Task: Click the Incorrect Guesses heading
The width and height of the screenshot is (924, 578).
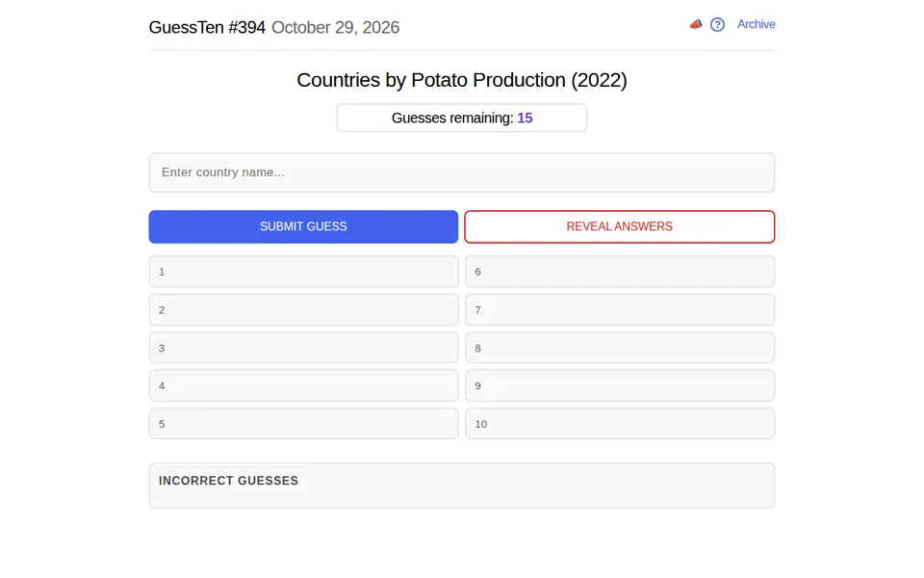Action: [228, 481]
